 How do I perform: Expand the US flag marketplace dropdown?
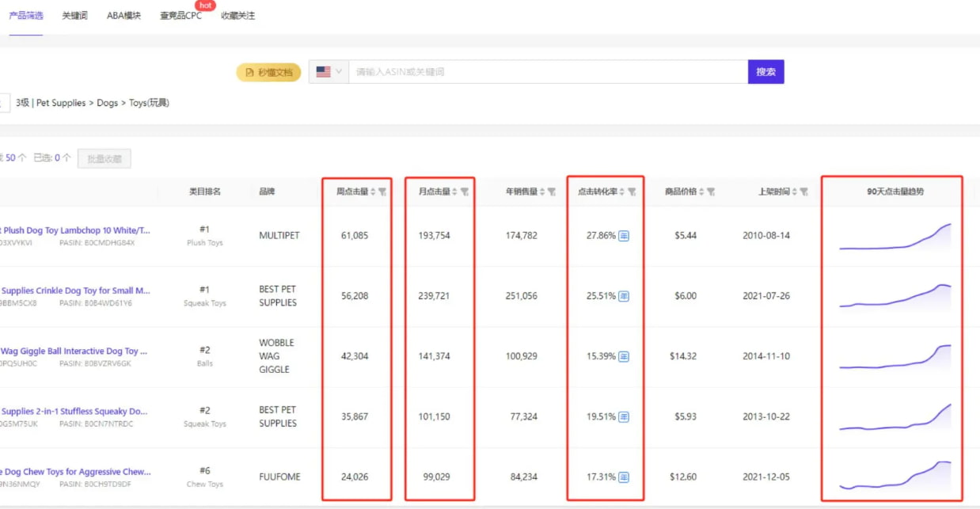pos(329,72)
